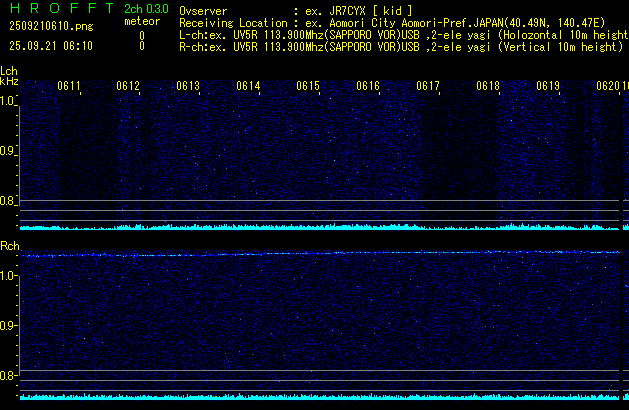The height and width of the screenshot is (410, 629).
Task: Click the Receiving Location text line
Action: [x=394, y=22]
